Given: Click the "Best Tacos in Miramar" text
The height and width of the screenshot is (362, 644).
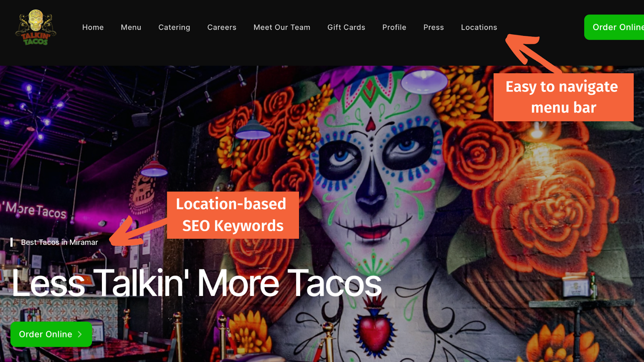Looking at the screenshot, I should 60,242.
